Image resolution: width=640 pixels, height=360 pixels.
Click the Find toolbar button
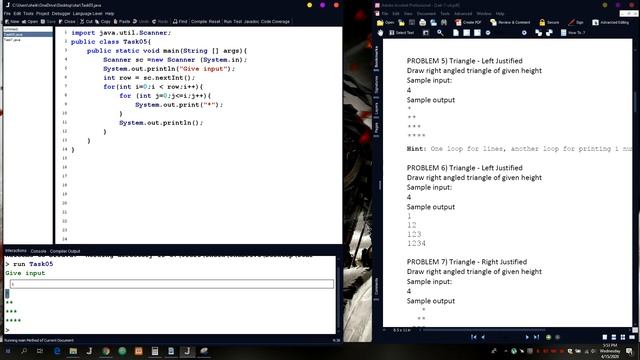180,22
